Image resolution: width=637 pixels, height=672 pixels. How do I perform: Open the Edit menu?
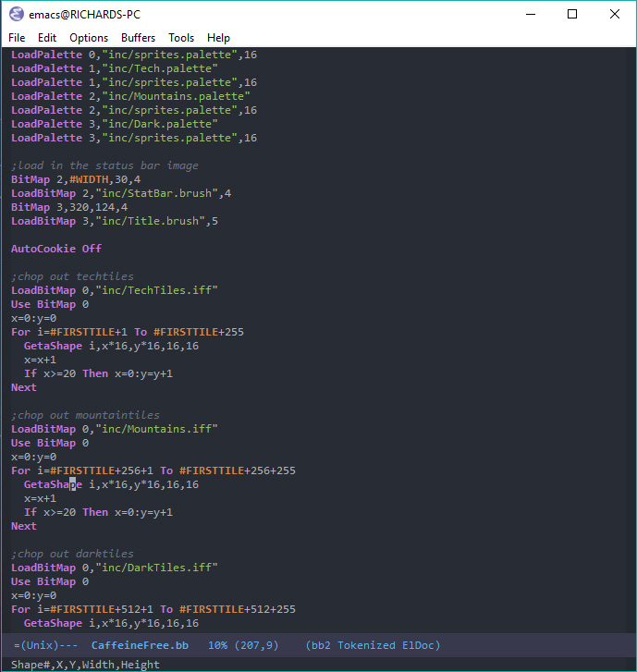(x=47, y=38)
